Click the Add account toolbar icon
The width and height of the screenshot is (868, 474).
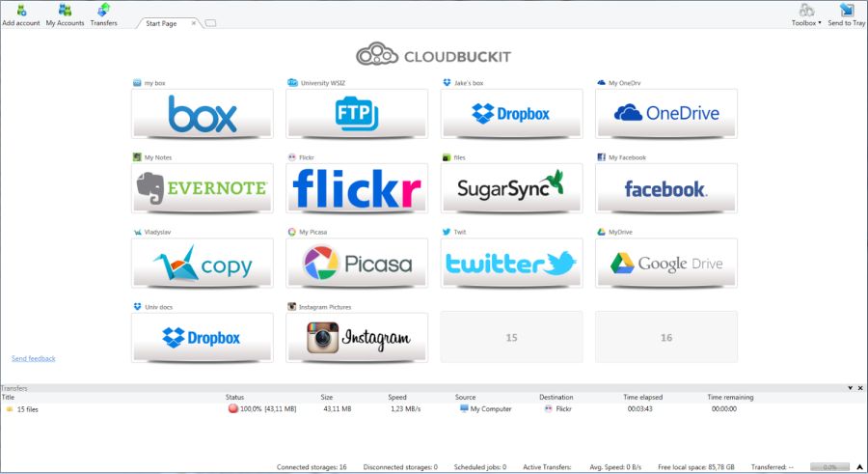click(20, 15)
